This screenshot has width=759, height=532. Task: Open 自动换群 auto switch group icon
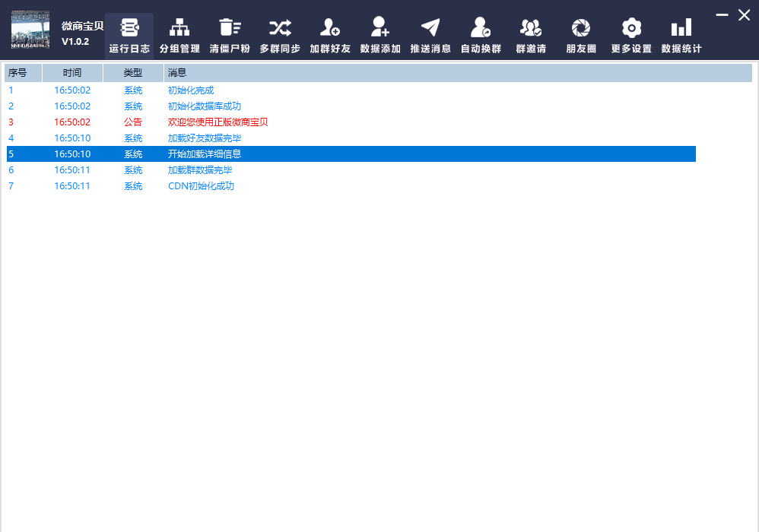(481, 29)
